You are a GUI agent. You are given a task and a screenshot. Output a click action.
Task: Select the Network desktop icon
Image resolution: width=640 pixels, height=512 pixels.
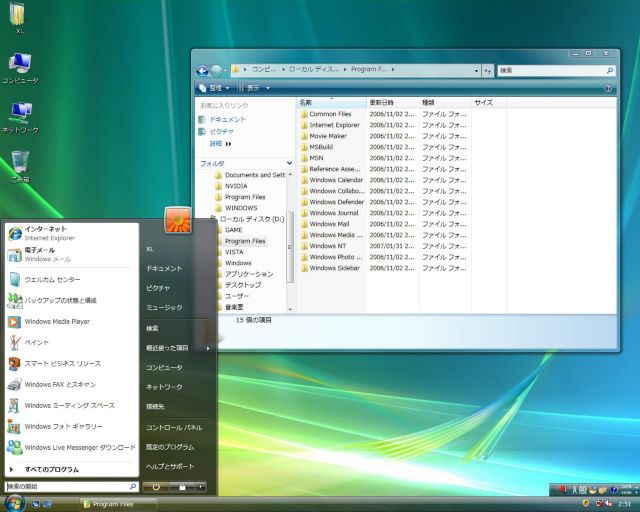tap(20, 118)
